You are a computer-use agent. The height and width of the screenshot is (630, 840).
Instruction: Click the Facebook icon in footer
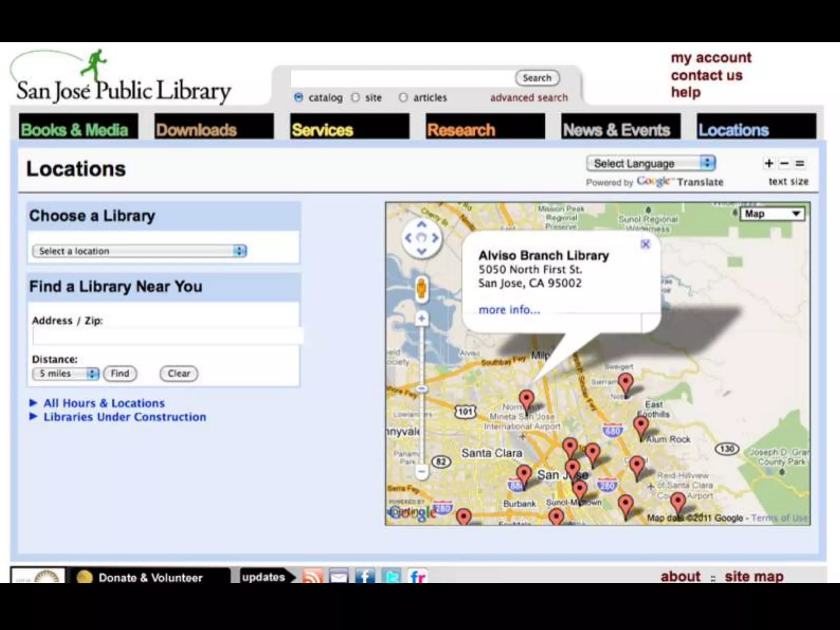coord(365,576)
